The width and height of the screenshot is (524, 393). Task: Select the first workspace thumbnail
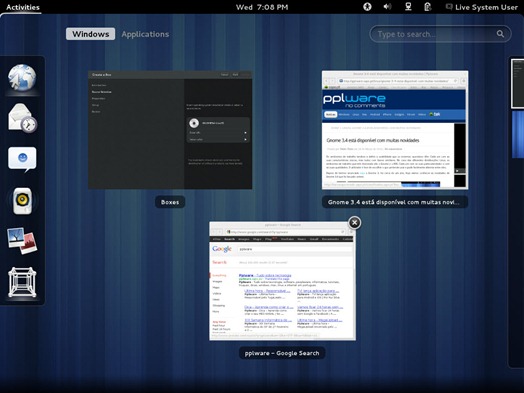pyautogui.click(x=518, y=84)
